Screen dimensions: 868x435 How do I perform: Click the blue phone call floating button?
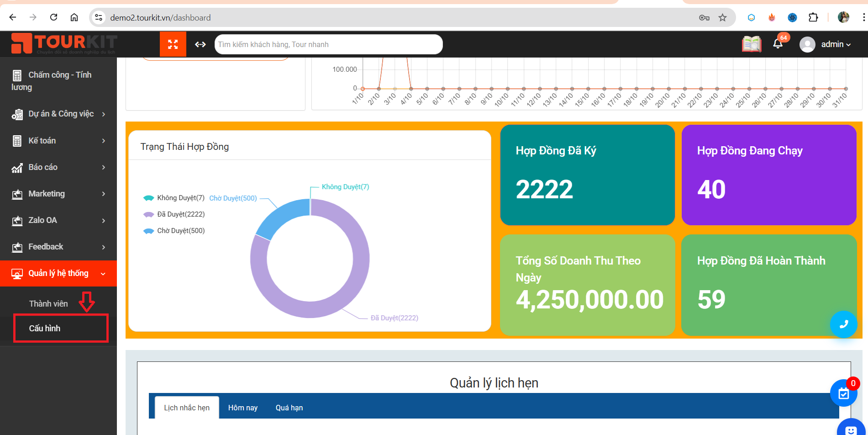pyautogui.click(x=843, y=324)
